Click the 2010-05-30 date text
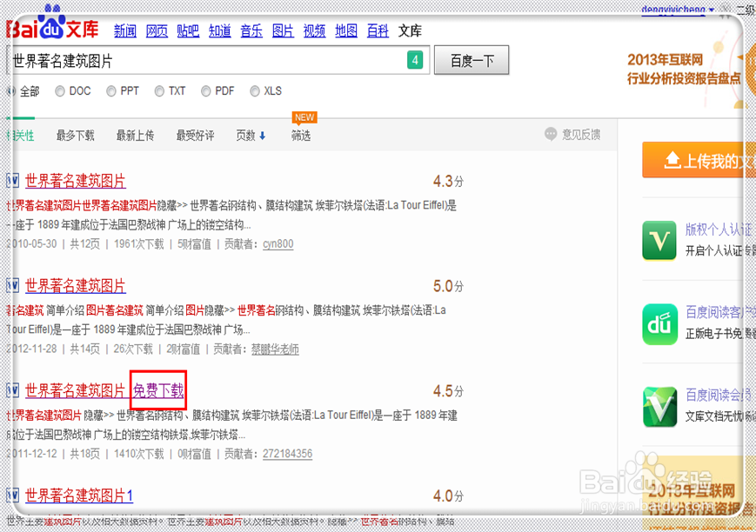 tap(32, 244)
